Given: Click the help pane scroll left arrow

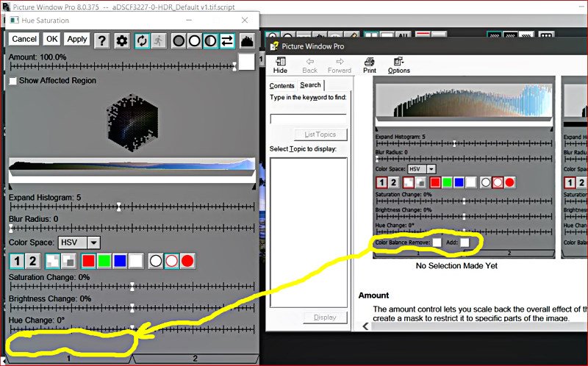Looking at the screenshot, I should [x=365, y=326].
